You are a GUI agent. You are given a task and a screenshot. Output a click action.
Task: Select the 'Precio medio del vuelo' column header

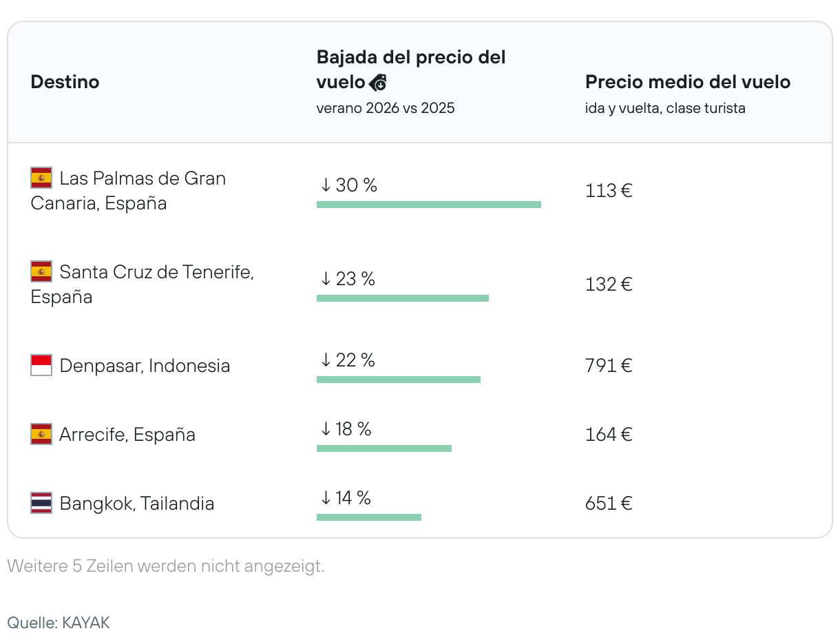click(x=687, y=82)
